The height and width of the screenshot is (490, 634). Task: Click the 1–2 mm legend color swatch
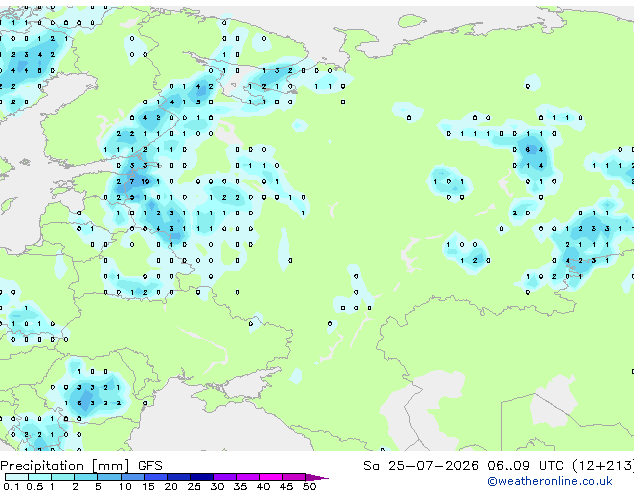[x=63, y=477]
